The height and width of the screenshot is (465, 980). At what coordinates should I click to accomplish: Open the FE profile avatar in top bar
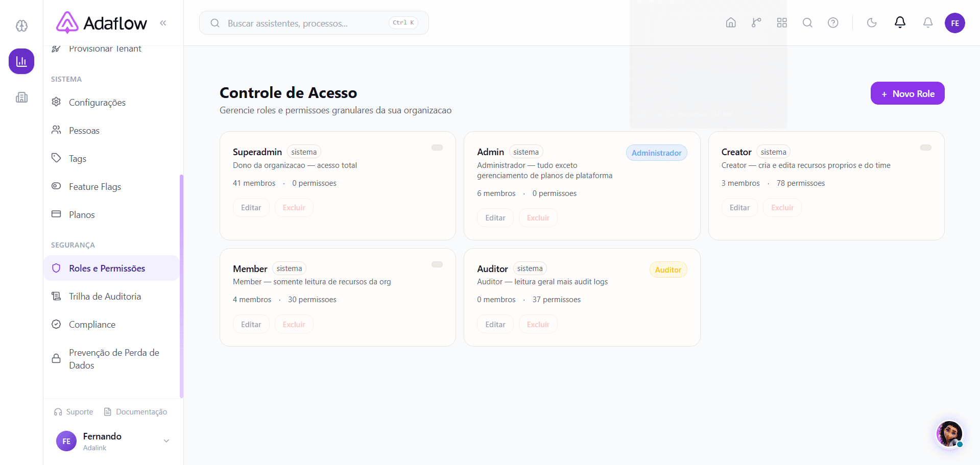coord(954,23)
